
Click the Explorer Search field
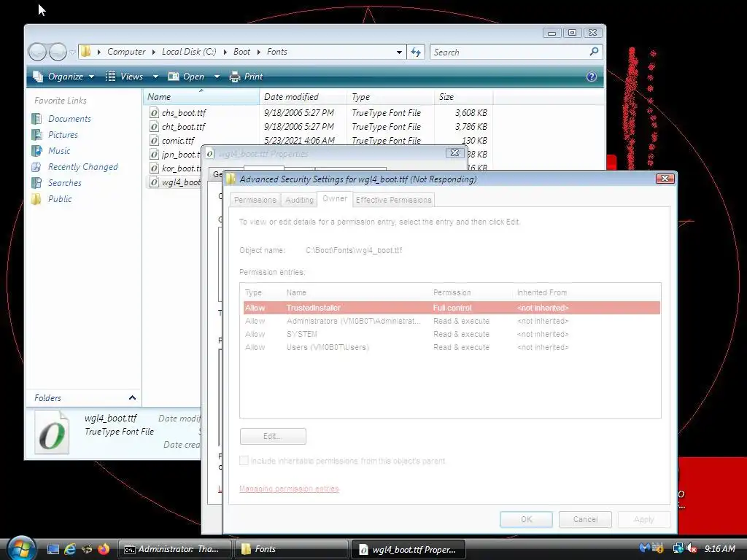coord(508,52)
